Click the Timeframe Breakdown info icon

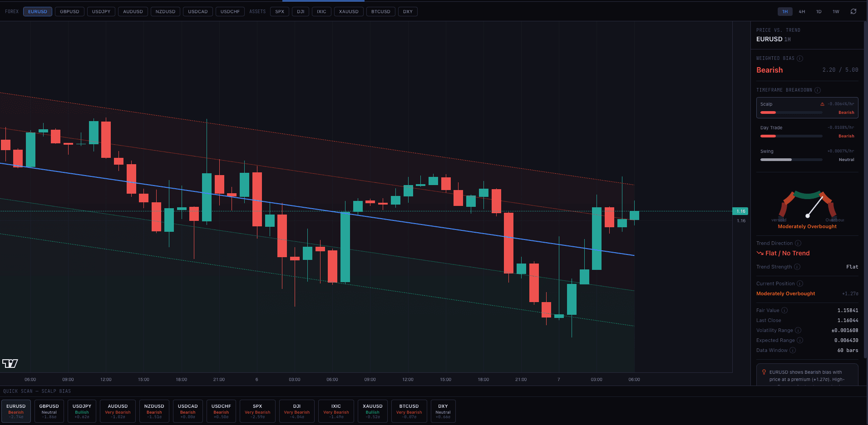tap(818, 90)
